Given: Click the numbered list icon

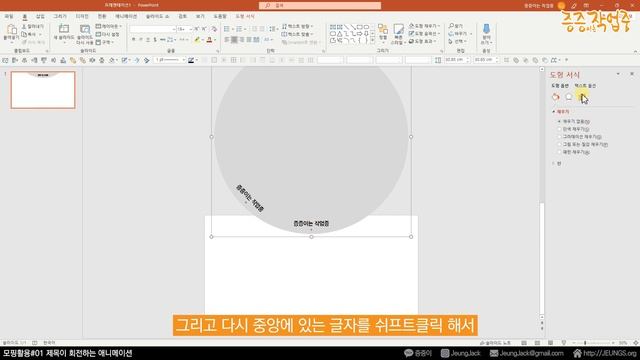Looking at the screenshot, I should 239,29.
